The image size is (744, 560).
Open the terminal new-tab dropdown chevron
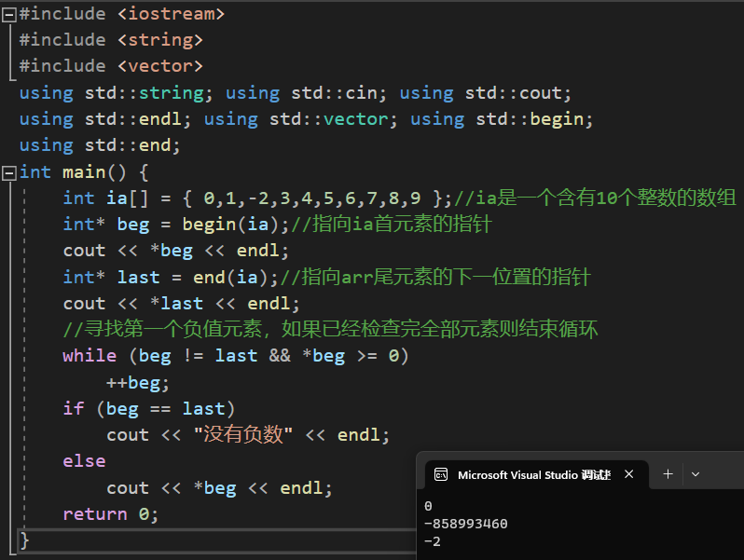pos(695,474)
